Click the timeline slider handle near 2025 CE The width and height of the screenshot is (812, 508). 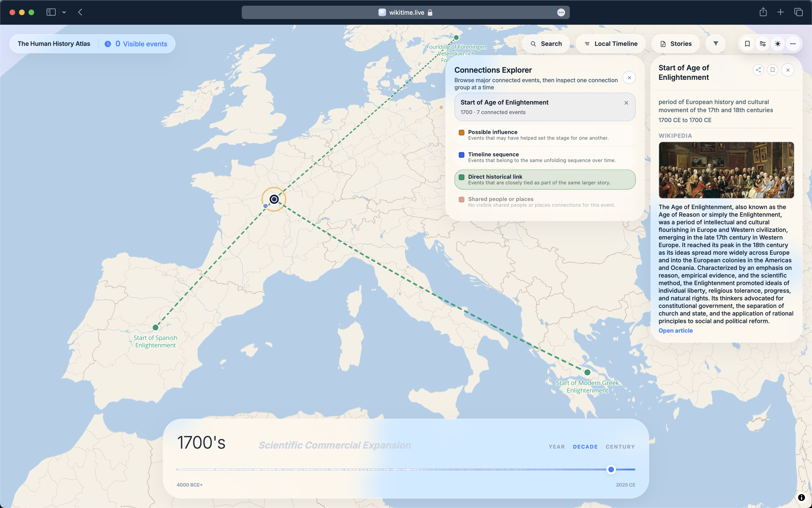pyautogui.click(x=612, y=469)
